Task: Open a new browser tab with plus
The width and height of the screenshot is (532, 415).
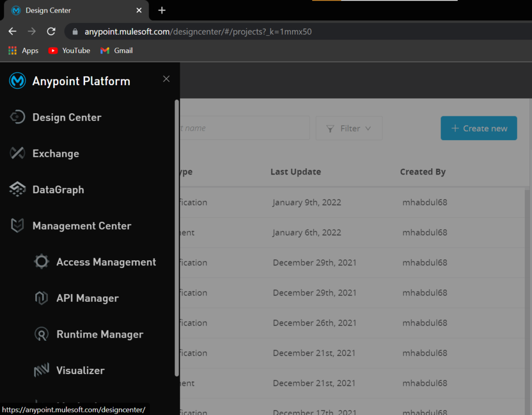Action: (x=162, y=10)
